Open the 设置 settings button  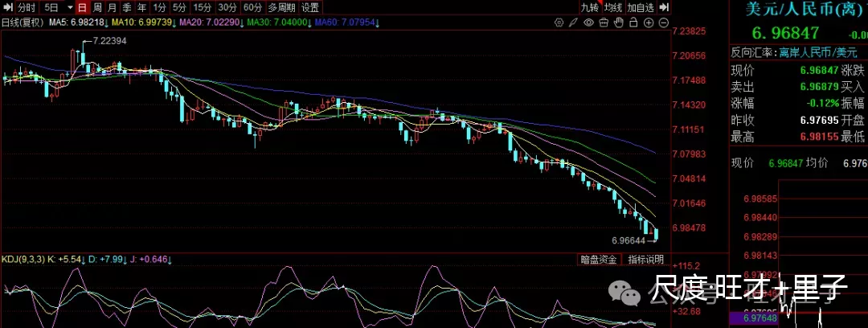pyautogui.click(x=310, y=7)
